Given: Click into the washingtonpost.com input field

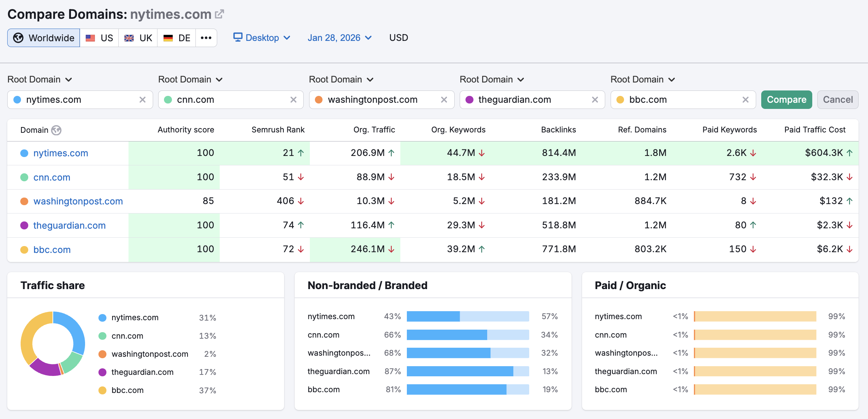Looking at the screenshot, I should coord(373,100).
